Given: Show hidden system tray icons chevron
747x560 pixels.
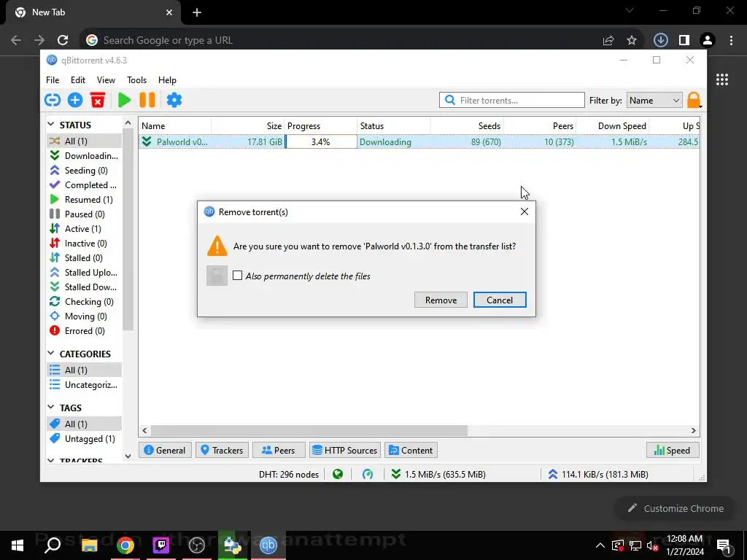Looking at the screenshot, I should point(600,545).
